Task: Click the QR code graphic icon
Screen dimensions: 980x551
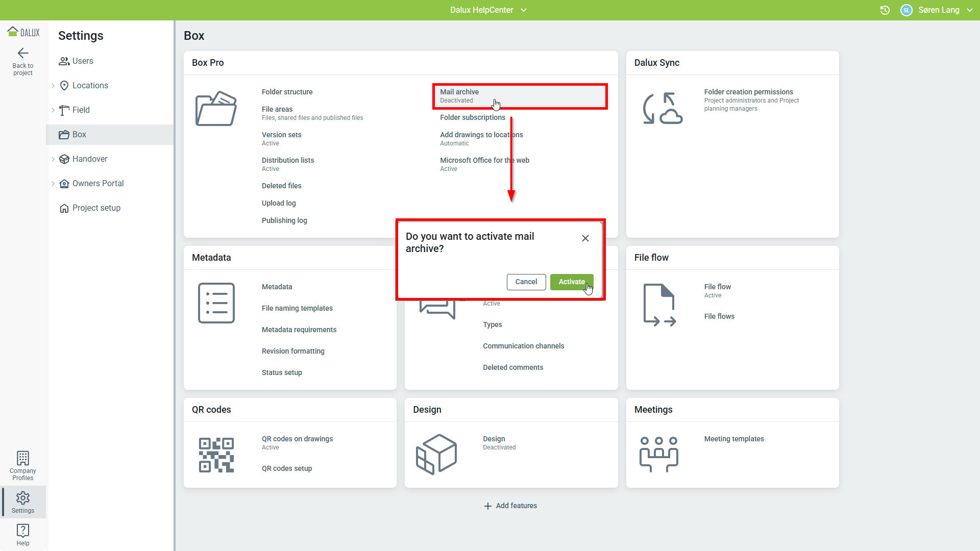Action: (216, 455)
